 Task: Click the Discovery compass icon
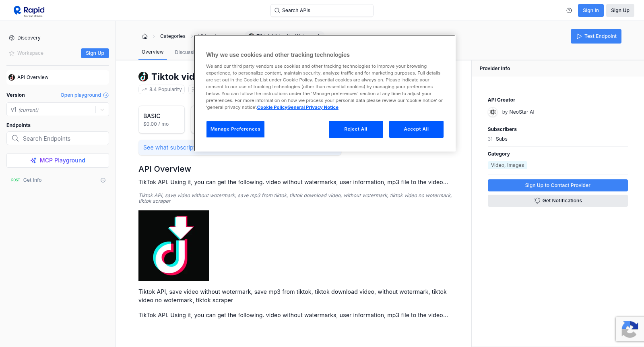tap(12, 38)
